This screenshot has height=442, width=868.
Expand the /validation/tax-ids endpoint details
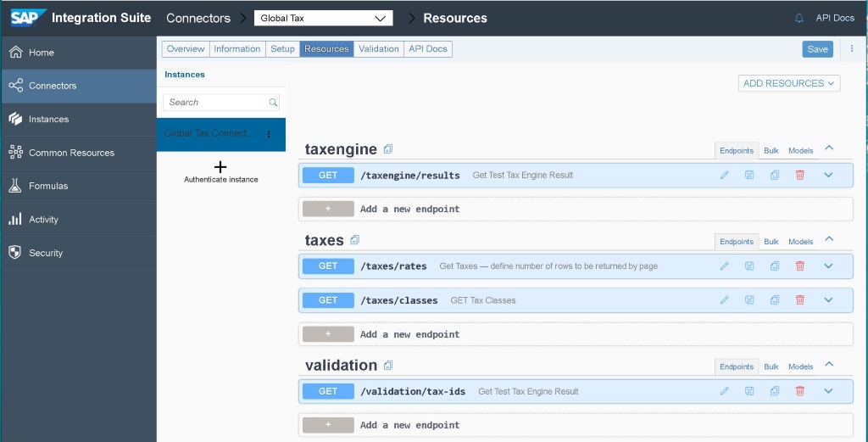click(828, 391)
